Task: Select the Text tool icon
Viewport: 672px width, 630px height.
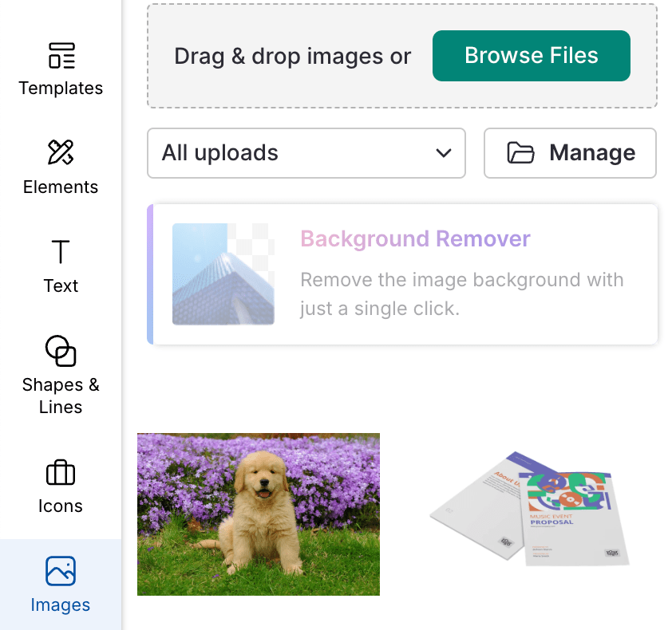Action: pyautogui.click(x=61, y=251)
